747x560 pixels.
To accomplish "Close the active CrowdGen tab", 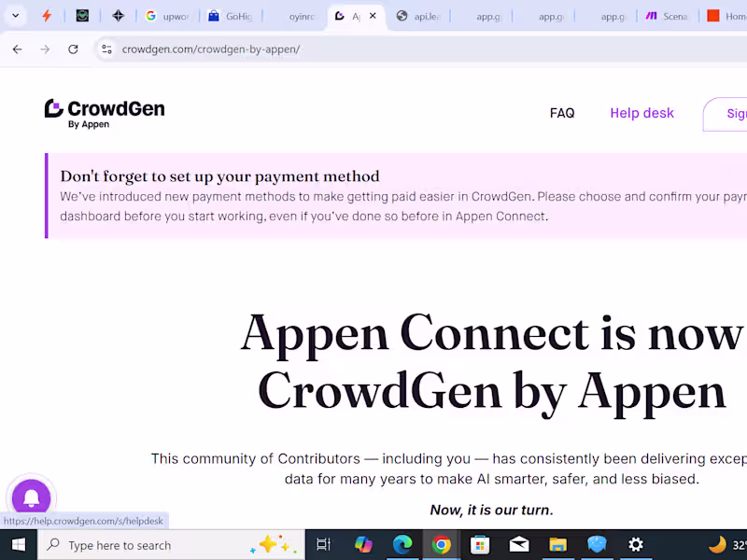I will pyautogui.click(x=373, y=16).
